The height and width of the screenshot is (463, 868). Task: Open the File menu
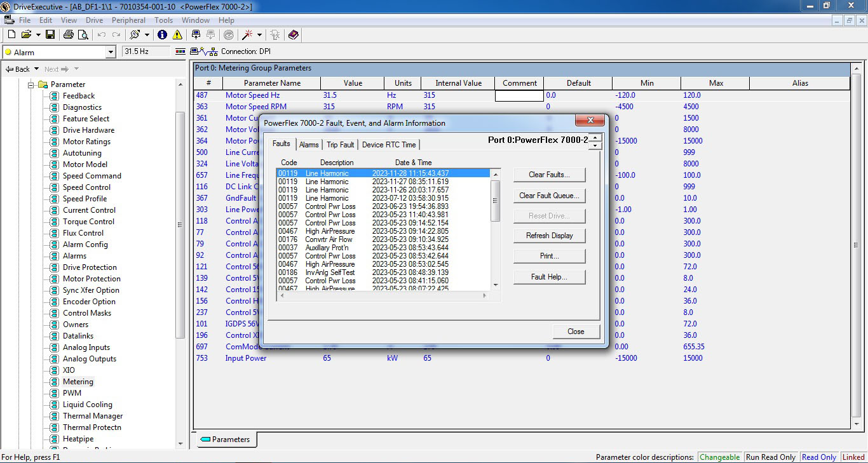pos(25,20)
